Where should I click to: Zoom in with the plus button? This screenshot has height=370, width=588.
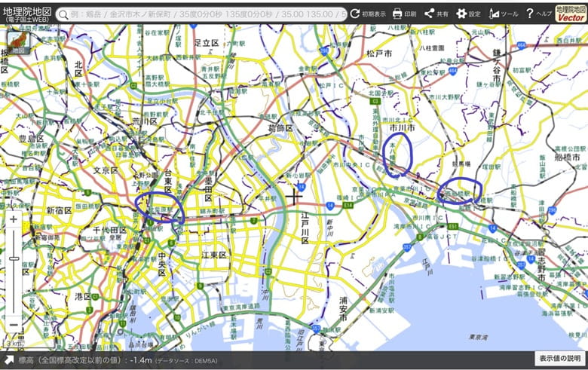[14, 220]
